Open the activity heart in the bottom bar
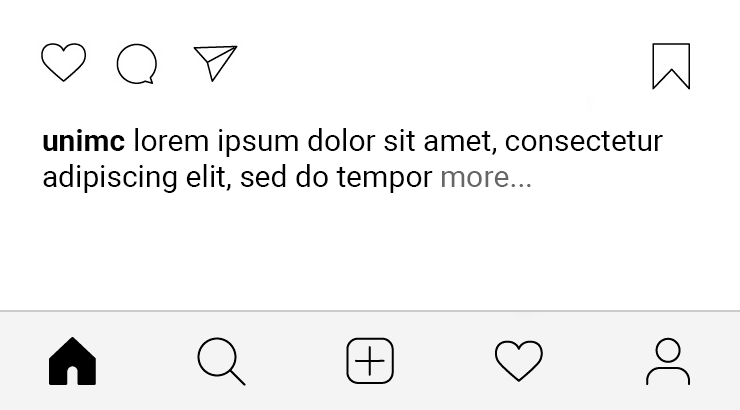Screen dimensions: 740x410 point(519,361)
